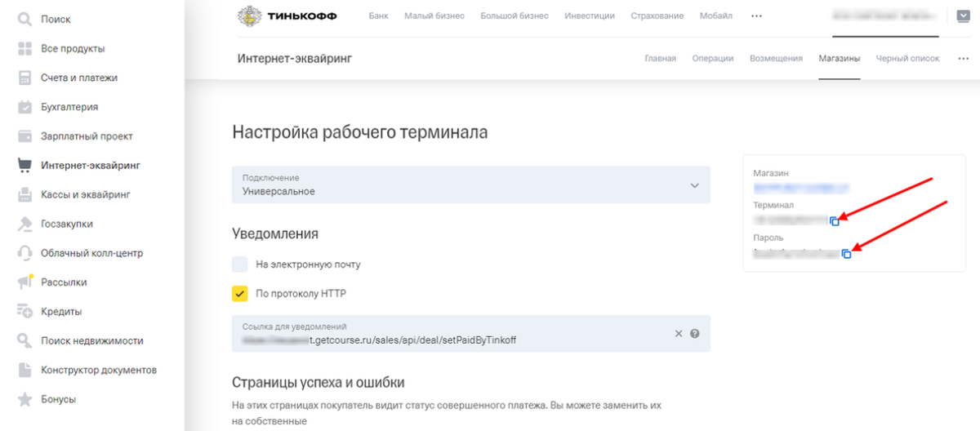Click the blurred account name in header

coord(886,16)
